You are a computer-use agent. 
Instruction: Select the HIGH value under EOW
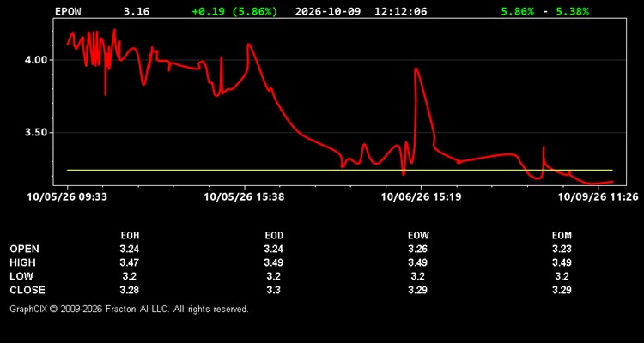coord(418,262)
